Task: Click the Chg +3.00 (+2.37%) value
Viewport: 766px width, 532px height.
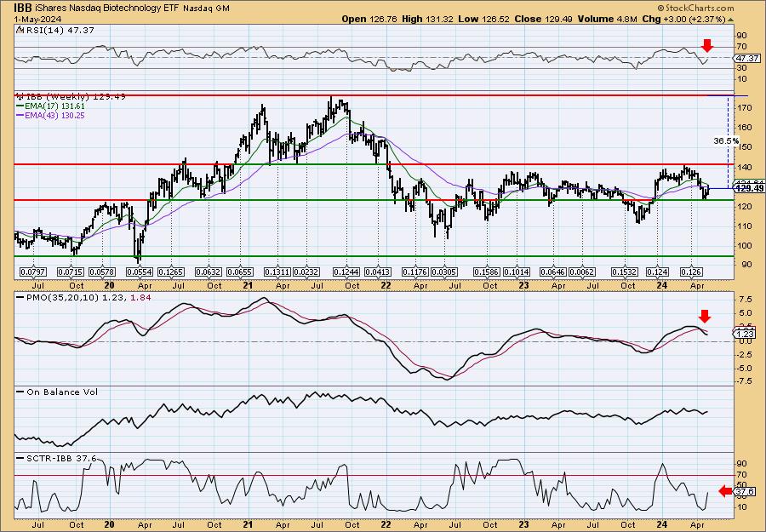Action: 683,19
